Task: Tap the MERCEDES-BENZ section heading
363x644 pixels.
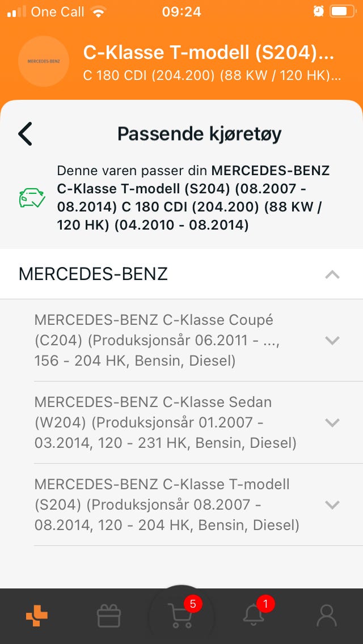Action: click(x=94, y=274)
